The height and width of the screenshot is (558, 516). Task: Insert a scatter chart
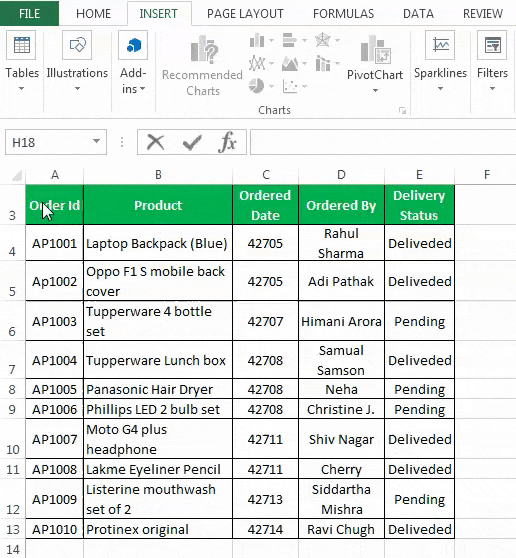(290, 86)
